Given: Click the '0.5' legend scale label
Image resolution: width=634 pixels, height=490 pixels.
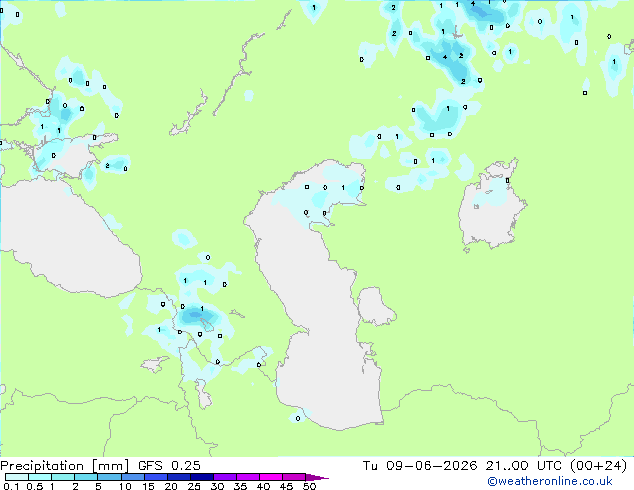Looking at the screenshot, I should 35,486.
